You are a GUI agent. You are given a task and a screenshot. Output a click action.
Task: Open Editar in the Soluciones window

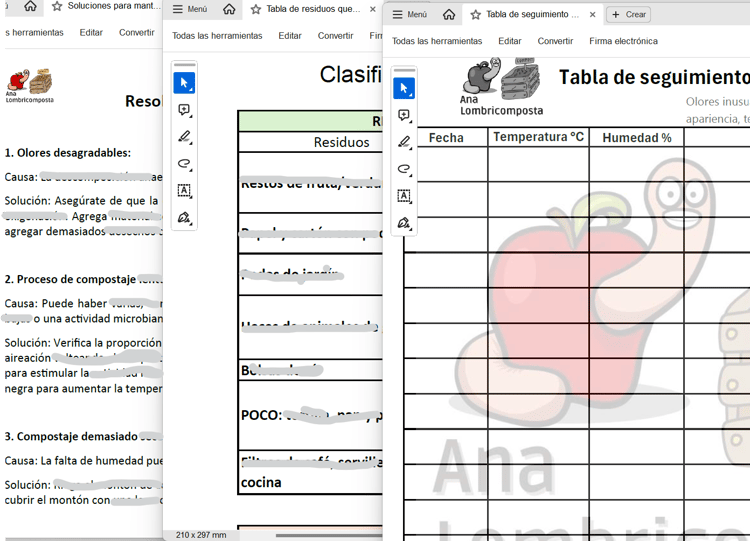pyautogui.click(x=91, y=33)
